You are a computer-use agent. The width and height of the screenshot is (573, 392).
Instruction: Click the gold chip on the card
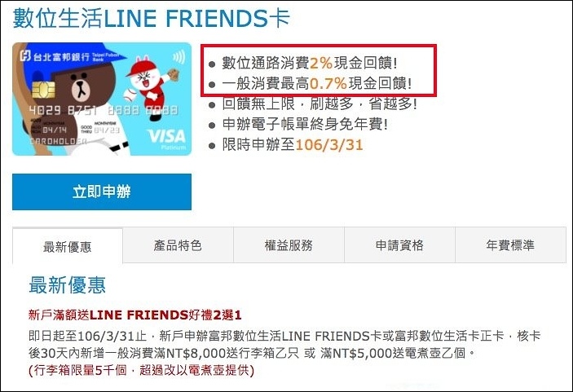(x=43, y=90)
